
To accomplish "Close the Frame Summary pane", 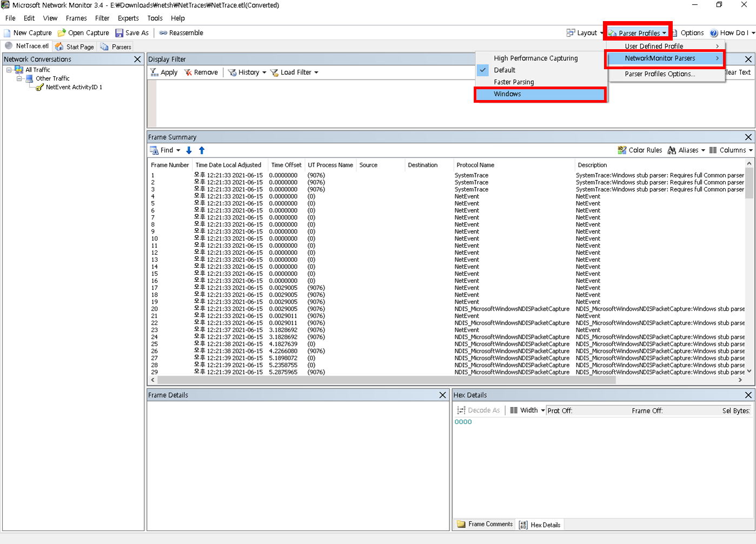I will (748, 137).
